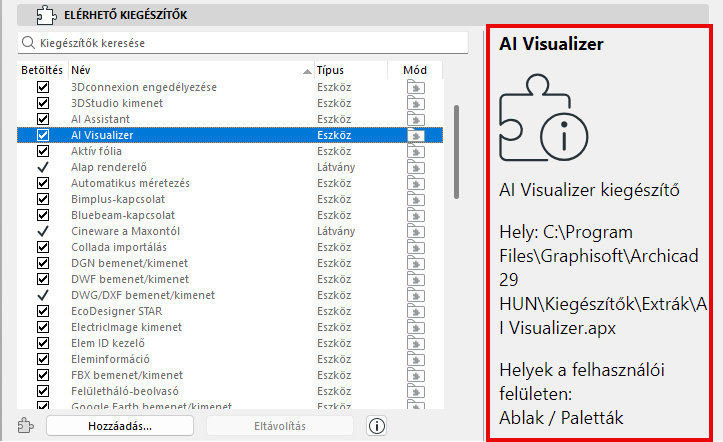723x442 pixels.
Task: Disable the Bimplus-kapcsolat add-on checkbox
Action: (x=43, y=199)
